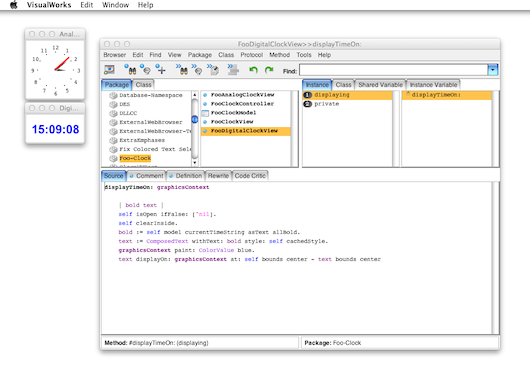Open the Tools menu in browser
This screenshot has height=385, width=530.
coord(304,55)
